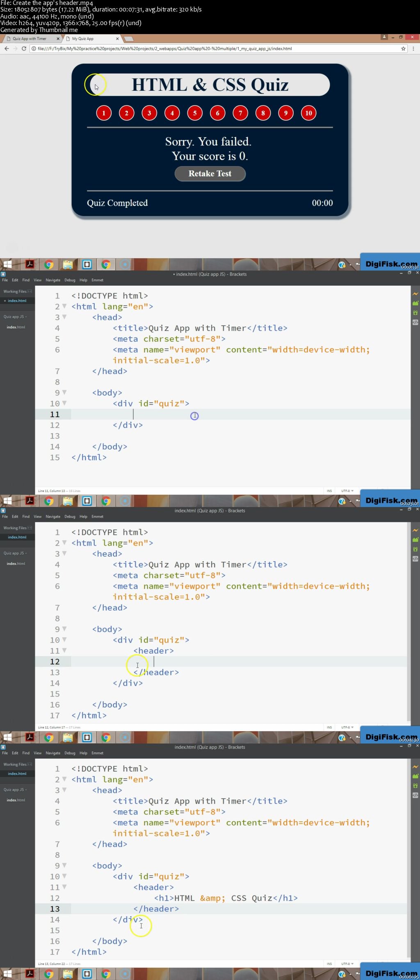Open Adobe Acrobat on taskbar below the browser
Image resolution: width=420 pixels, height=980 pixels.
pos(30,264)
